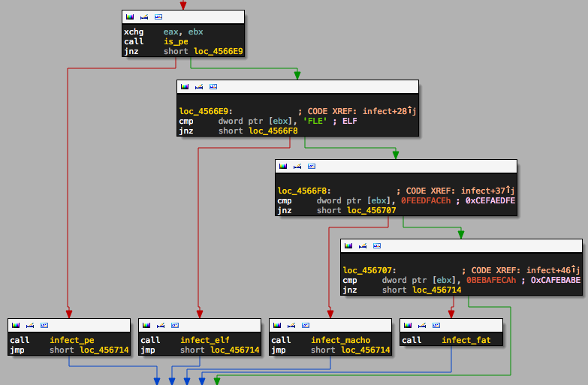The width and height of the screenshot is (588, 385).
Task: Select the title bar of the loc_4566F8 node
Action: (x=396, y=167)
